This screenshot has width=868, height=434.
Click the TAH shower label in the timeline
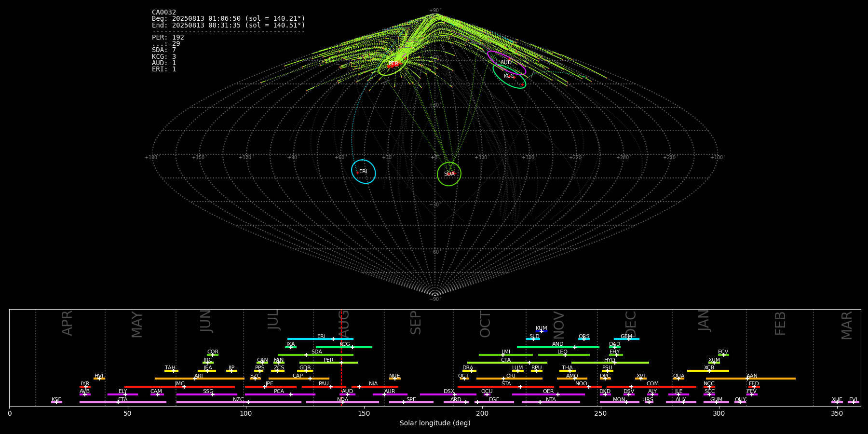click(x=170, y=368)
